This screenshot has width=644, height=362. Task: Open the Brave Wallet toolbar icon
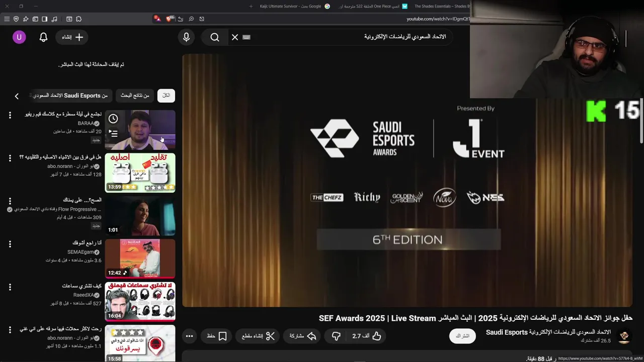click(x=35, y=19)
